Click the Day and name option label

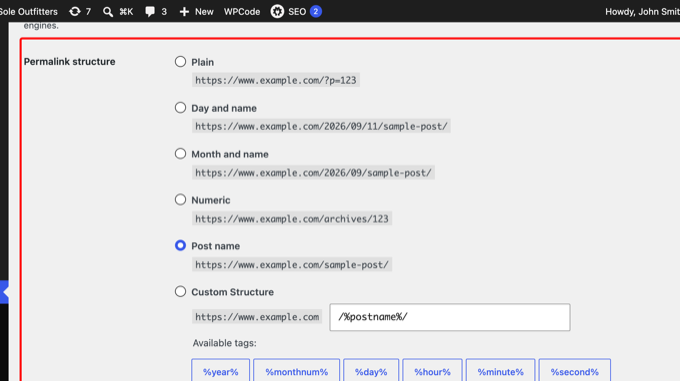[224, 108]
